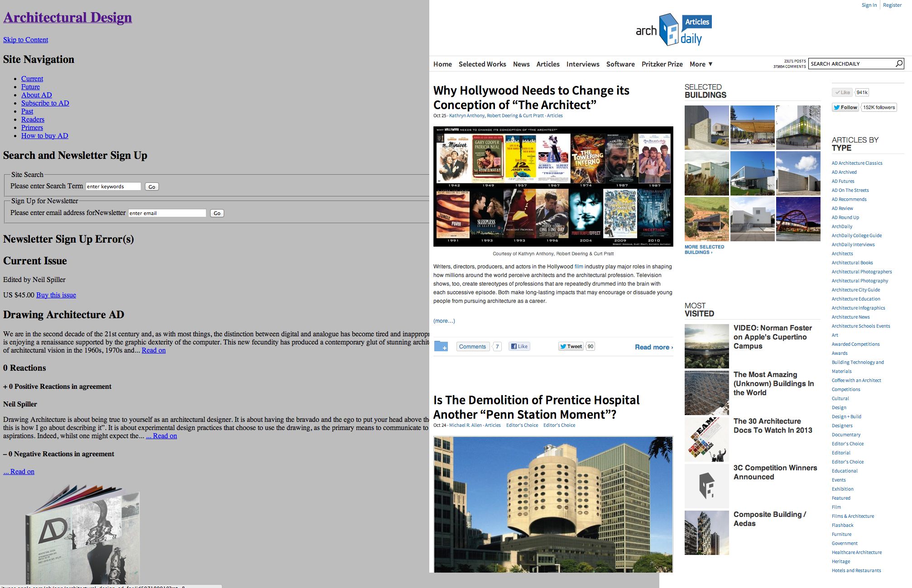Open the Primers navigation link

click(32, 128)
